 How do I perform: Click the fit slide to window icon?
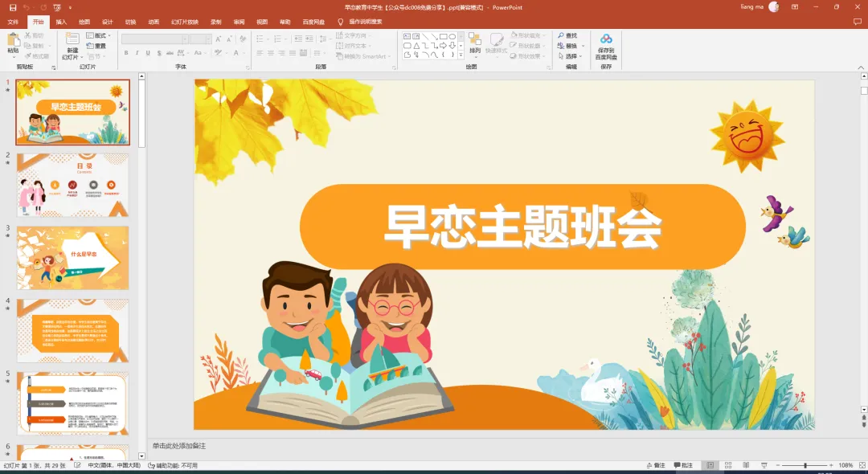[x=862, y=466]
